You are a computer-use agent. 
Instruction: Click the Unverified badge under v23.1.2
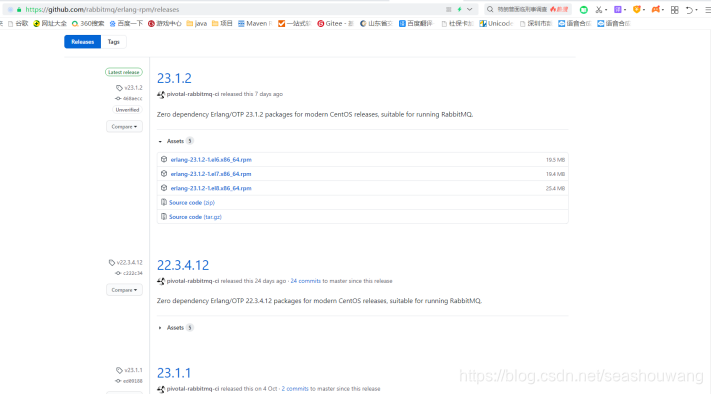pyautogui.click(x=127, y=110)
